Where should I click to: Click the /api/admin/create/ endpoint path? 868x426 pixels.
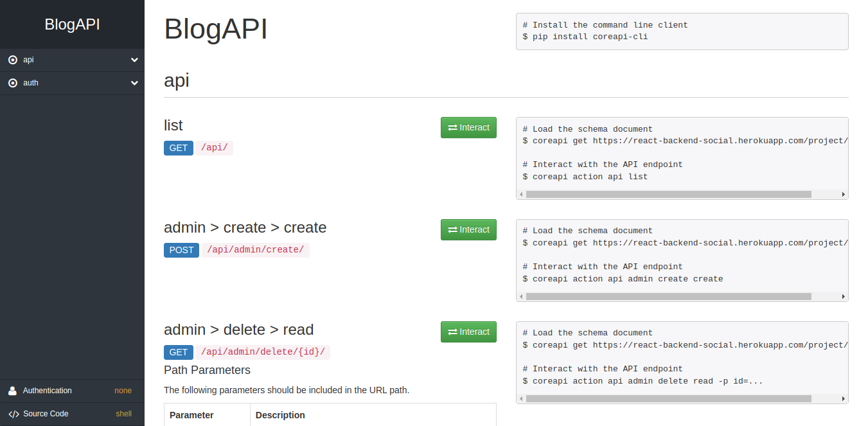tap(255, 250)
